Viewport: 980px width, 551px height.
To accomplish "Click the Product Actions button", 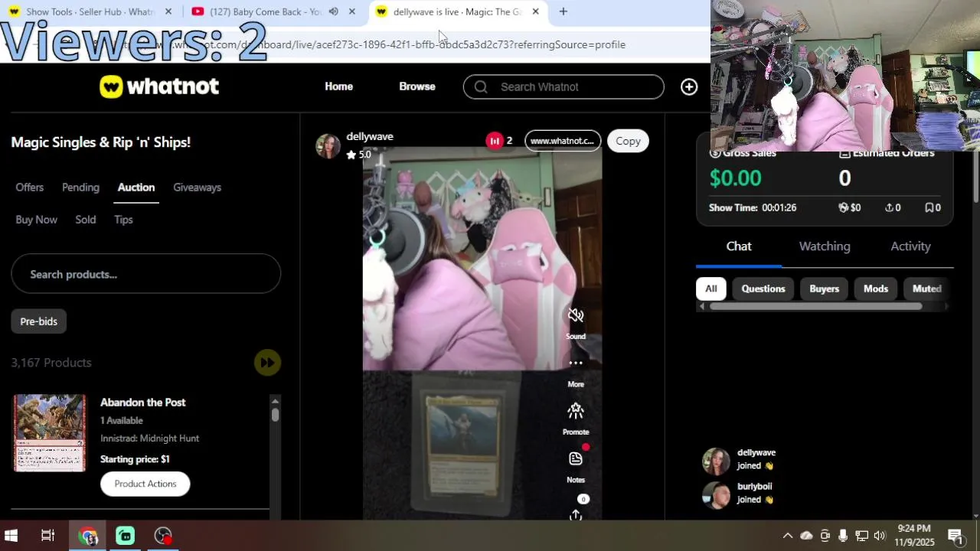I will tap(145, 484).
